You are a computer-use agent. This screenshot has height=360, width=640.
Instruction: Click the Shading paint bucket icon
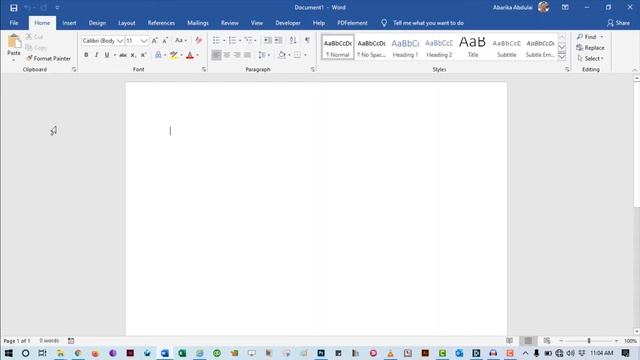point(282,55)
